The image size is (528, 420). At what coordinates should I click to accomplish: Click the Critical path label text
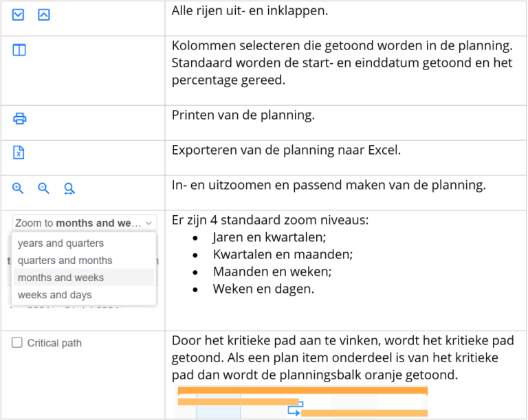click(54, 343)
